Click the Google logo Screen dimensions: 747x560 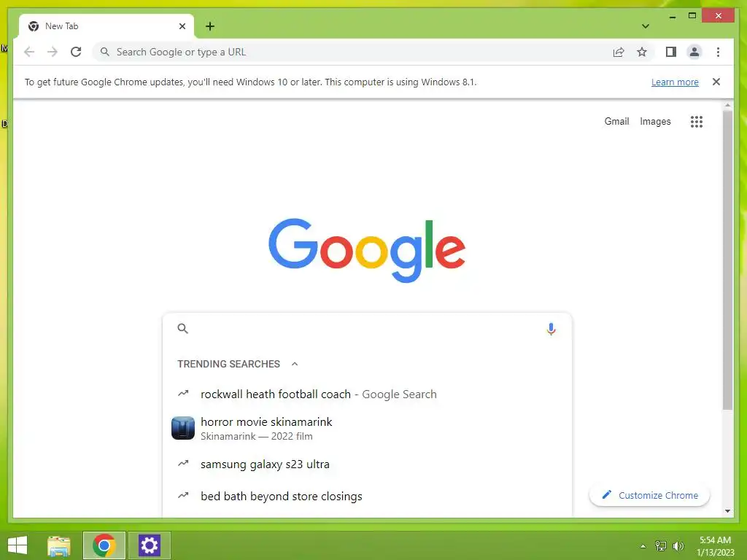pyautogui.click(x=367, y=249)
